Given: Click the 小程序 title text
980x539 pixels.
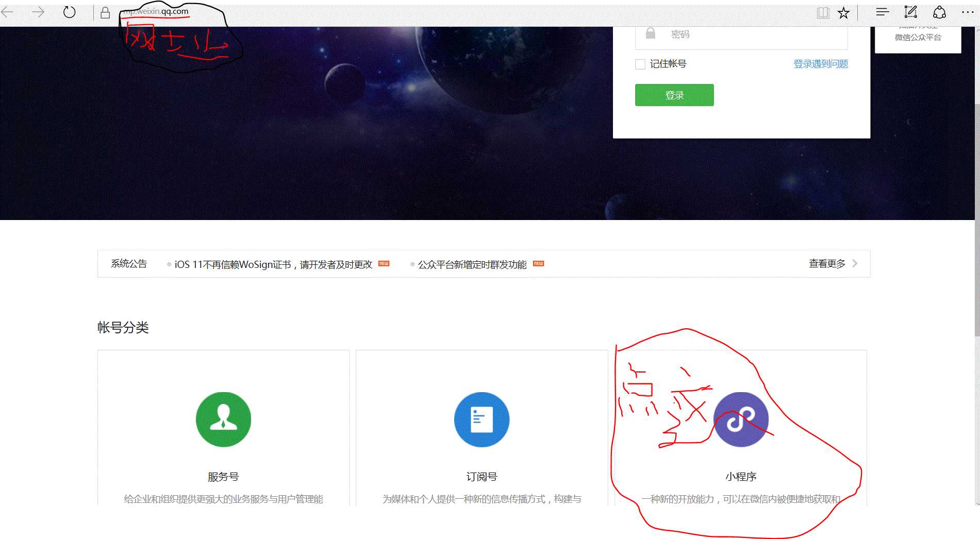Looking at the screenshot, I should point(741,477).
